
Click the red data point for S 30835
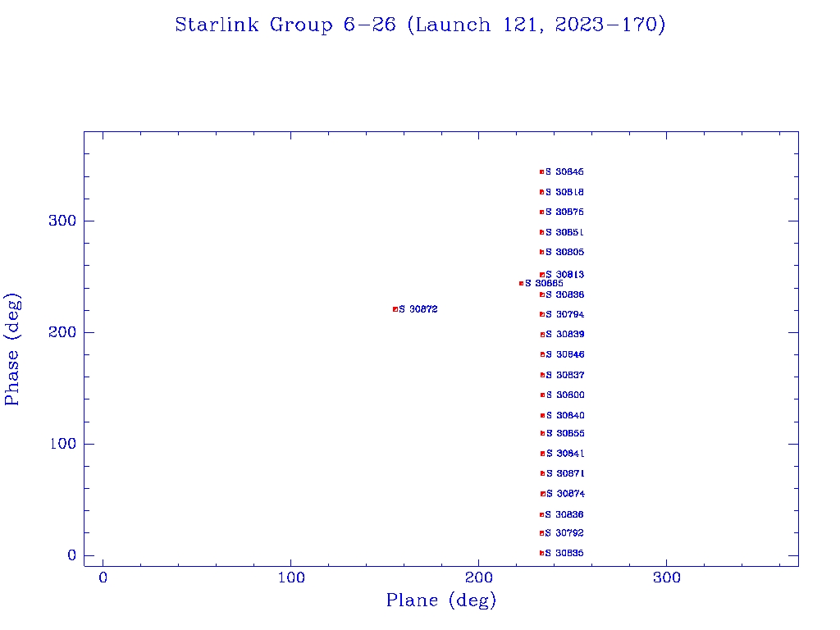tap(541, 553)
